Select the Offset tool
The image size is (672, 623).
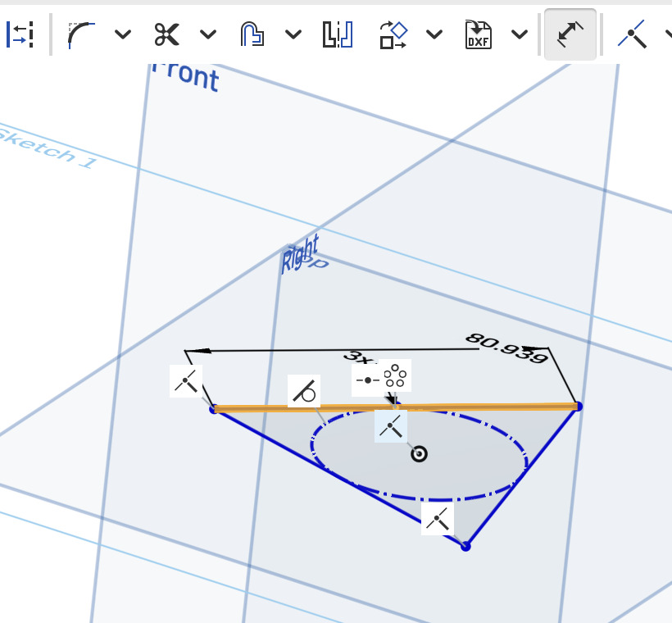click(x=252, y=34)
